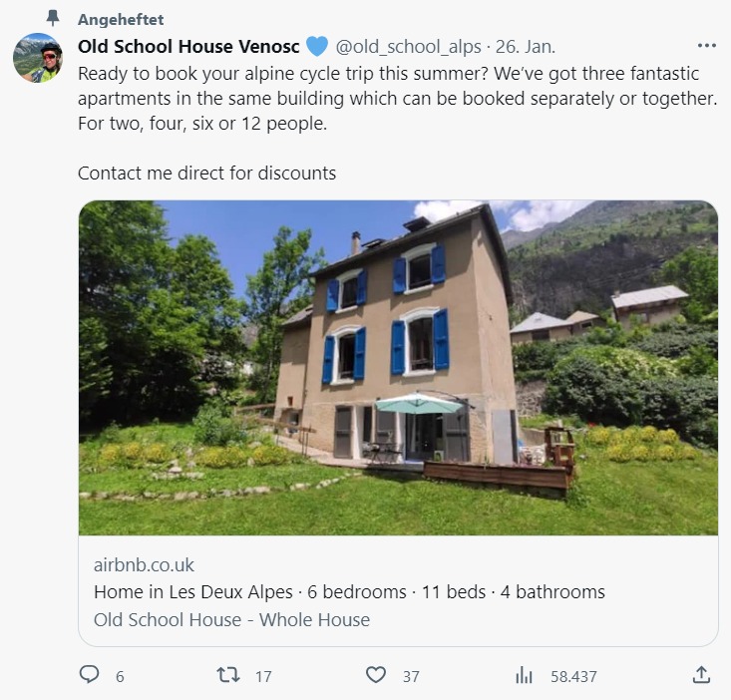
Task: Click the views analytics bar-chart icon
Action: tap(524, 675)
